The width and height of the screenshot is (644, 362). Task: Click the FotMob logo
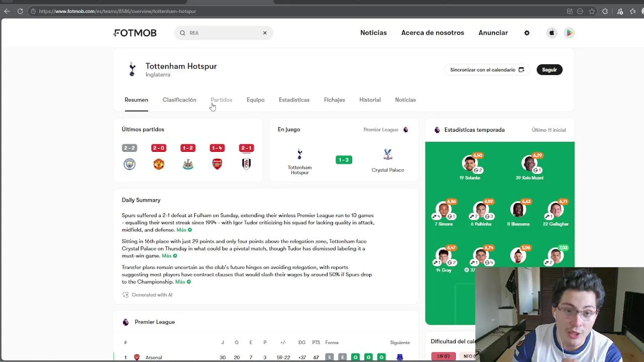pyautogui.click(x=135, y=33)
